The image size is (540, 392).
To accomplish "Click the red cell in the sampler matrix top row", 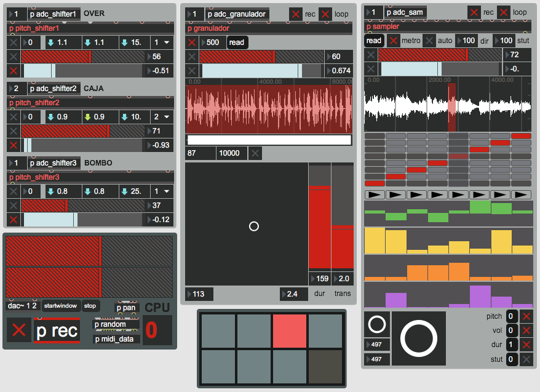I will pos(521,136).
